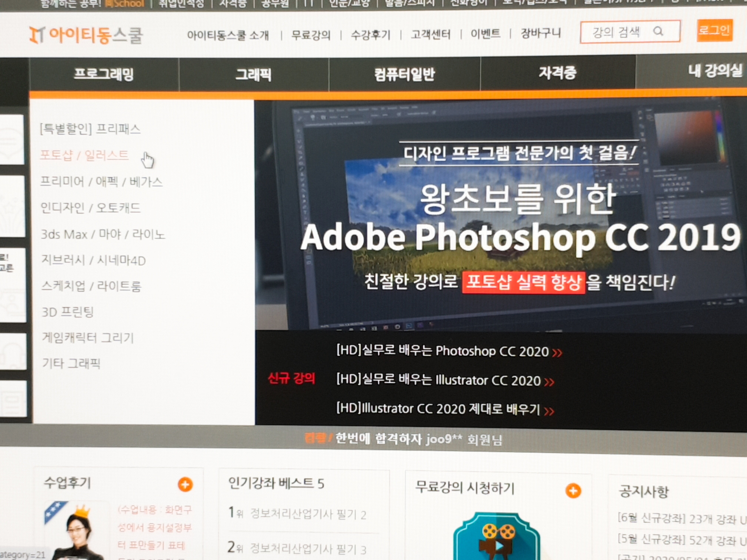Open the 무료강의 link
Screen dimensions: 747x560
point(311,34)
